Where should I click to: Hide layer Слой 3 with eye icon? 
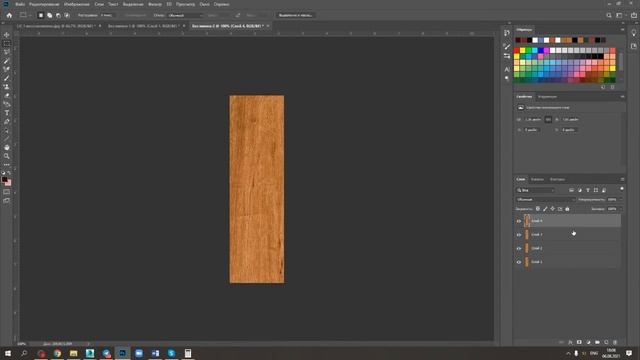coord(519,235)
